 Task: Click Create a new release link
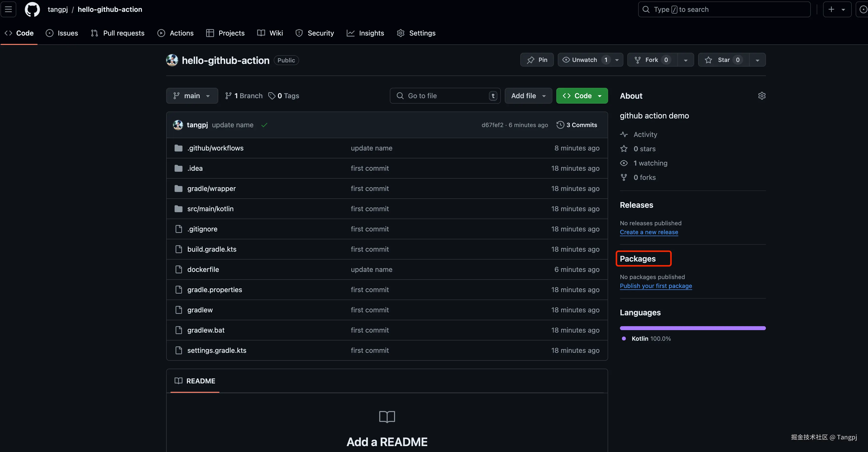649,232
